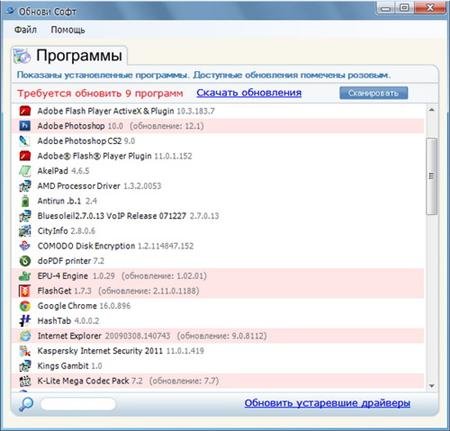
Task: Focus the program search field
Action: point(78,404)
